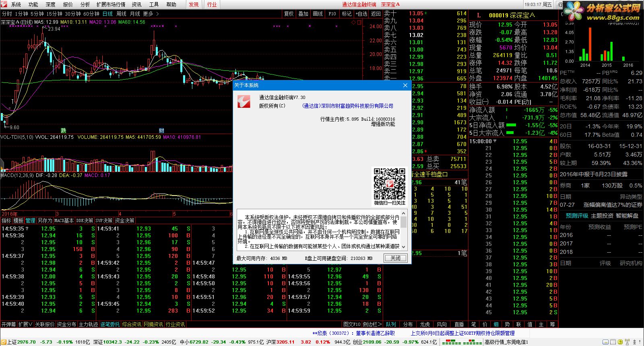Open the 综合资讯 bottom tab
644x346 pixels.
pos(132,324)
